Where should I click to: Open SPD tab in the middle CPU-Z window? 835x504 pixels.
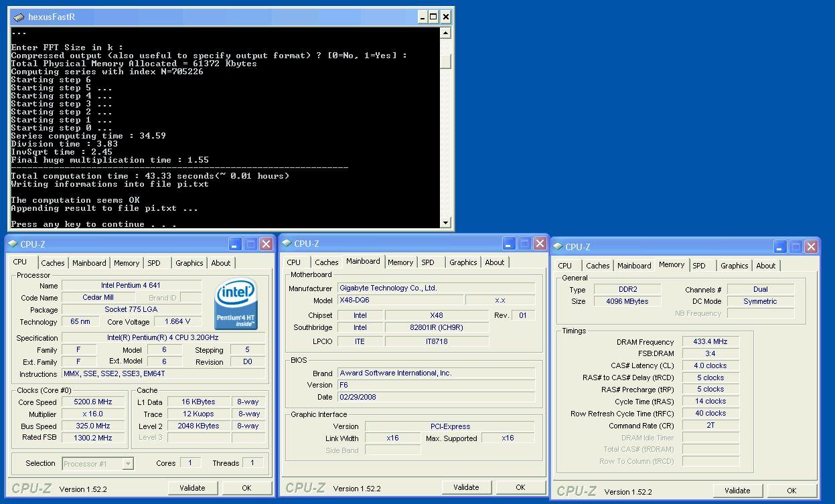pos(428,262)
